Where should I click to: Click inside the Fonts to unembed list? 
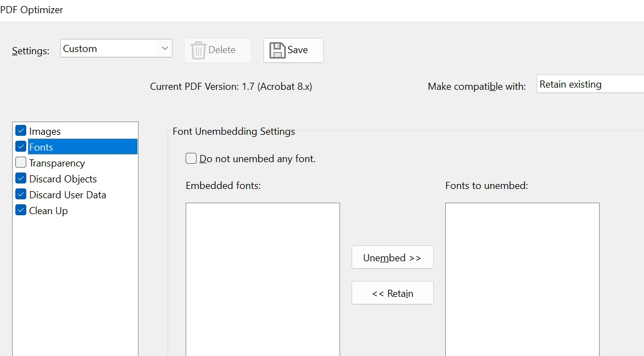tap(522, 279)
